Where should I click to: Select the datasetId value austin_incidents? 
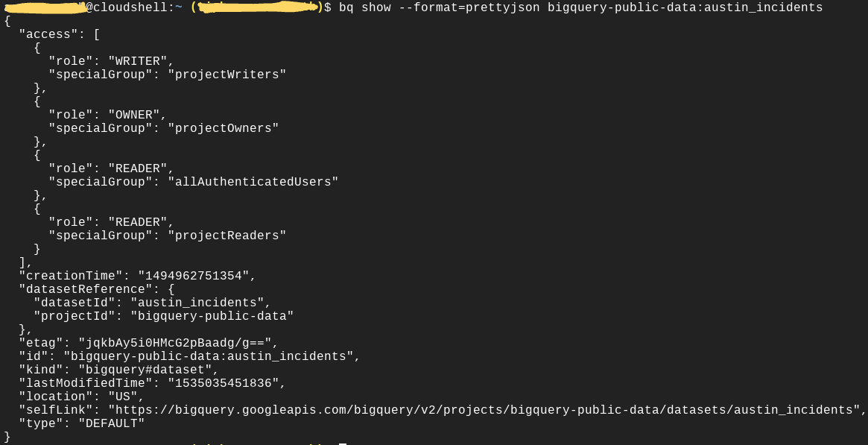(x=197, y=302)
